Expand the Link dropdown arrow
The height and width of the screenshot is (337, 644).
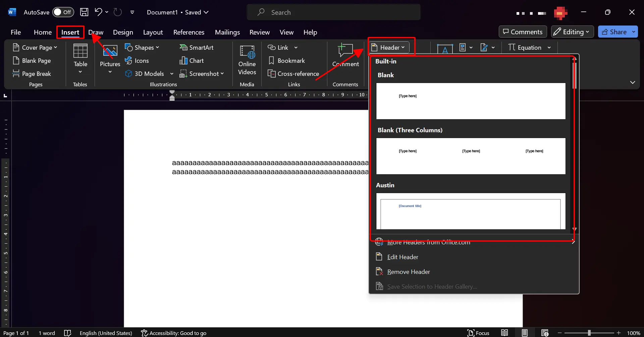[x=296, y=47]
